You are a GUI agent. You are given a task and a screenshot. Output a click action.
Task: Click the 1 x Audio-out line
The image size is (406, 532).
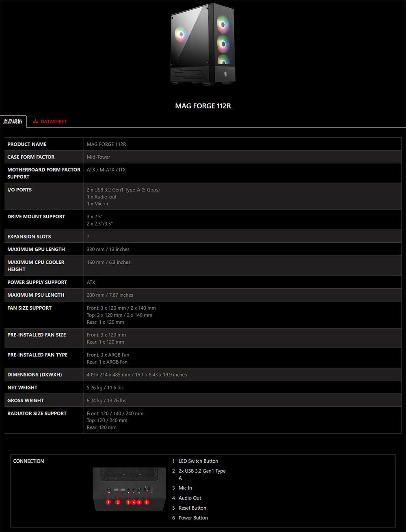pos(102,197)
